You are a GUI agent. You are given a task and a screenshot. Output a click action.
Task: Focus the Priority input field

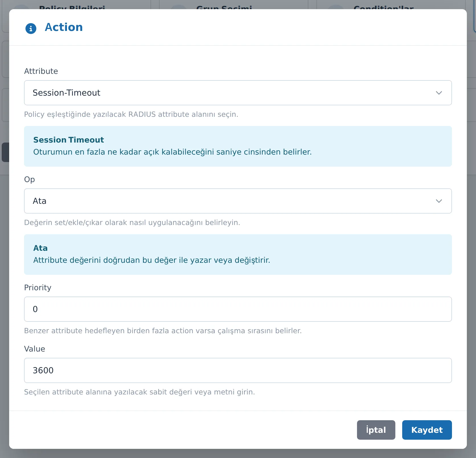point(238,309)
